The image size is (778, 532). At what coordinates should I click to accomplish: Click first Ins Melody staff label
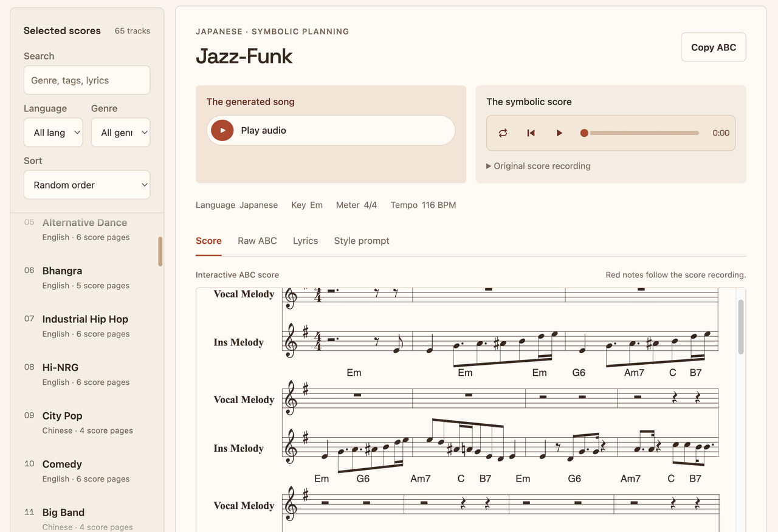tap(238, 342)
